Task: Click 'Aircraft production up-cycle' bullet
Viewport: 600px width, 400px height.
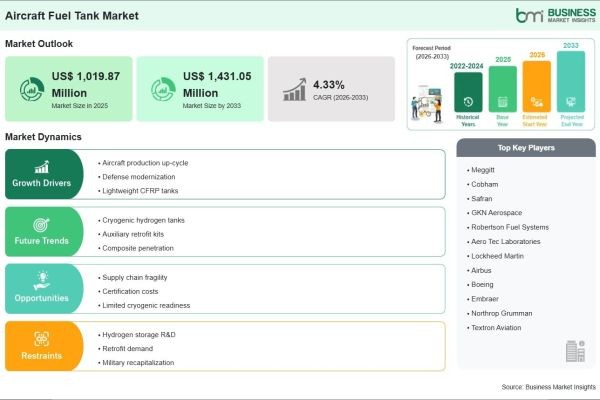Action: [x=143, y=163]
